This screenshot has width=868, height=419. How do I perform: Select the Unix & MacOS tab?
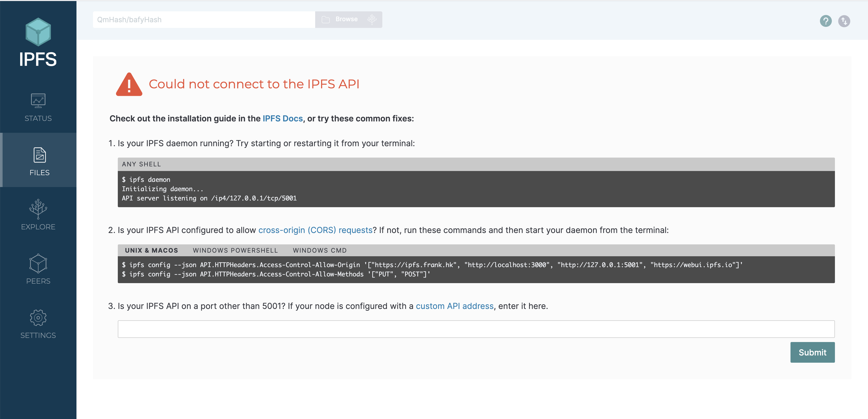pos(151,250)
